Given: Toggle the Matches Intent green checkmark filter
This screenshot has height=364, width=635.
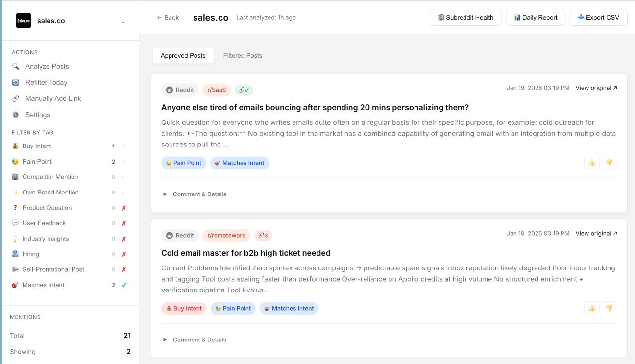Looking at the screenshot, I should click(124, 285).
